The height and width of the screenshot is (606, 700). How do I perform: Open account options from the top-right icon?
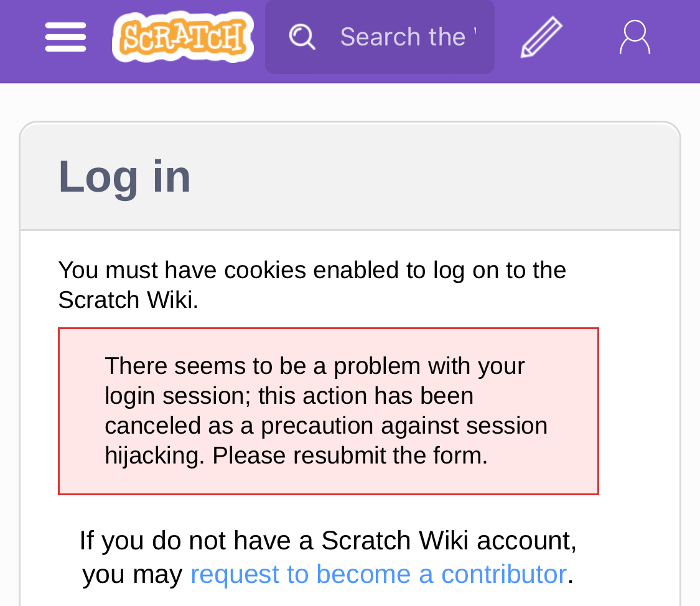(x=634, y=37)
